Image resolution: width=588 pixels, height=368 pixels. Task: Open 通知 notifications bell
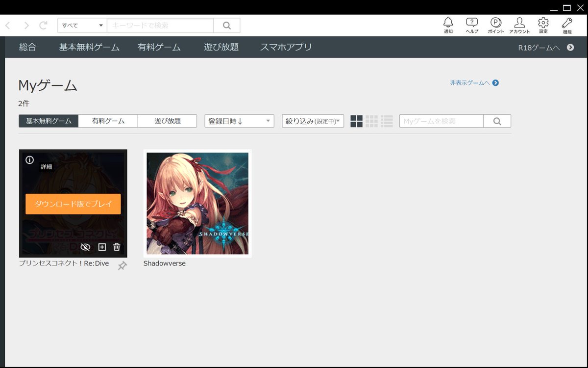tap(448, 25)
